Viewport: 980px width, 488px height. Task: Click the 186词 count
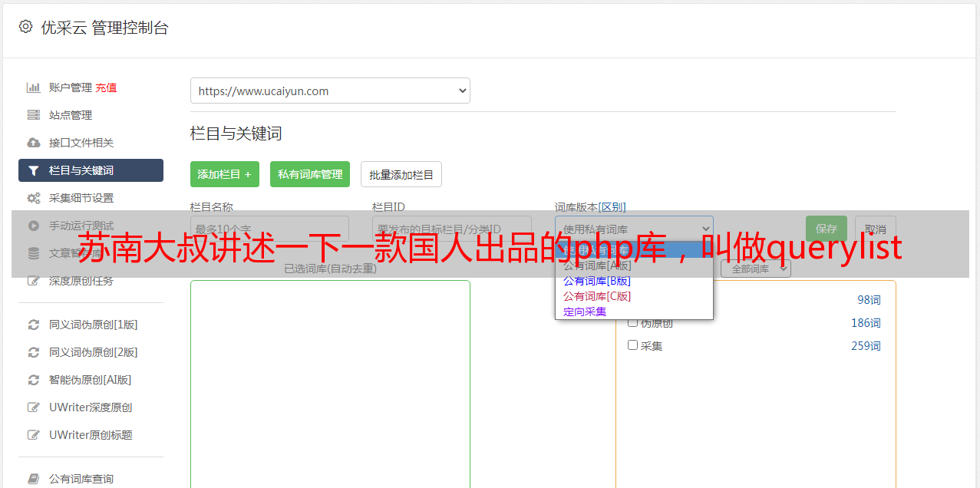click(866, 323)
